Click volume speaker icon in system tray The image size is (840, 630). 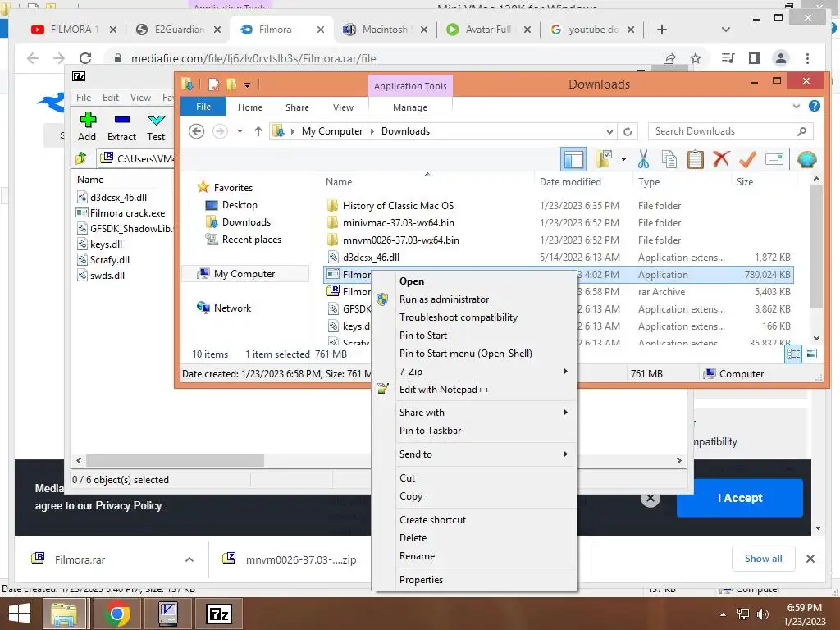pos(762,614)
